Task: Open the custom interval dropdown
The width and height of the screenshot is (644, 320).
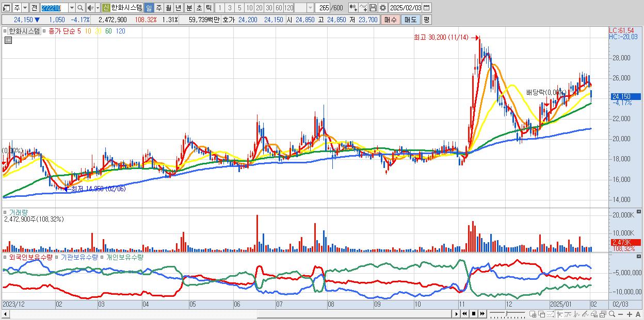Action: click(x=310, y=8)
